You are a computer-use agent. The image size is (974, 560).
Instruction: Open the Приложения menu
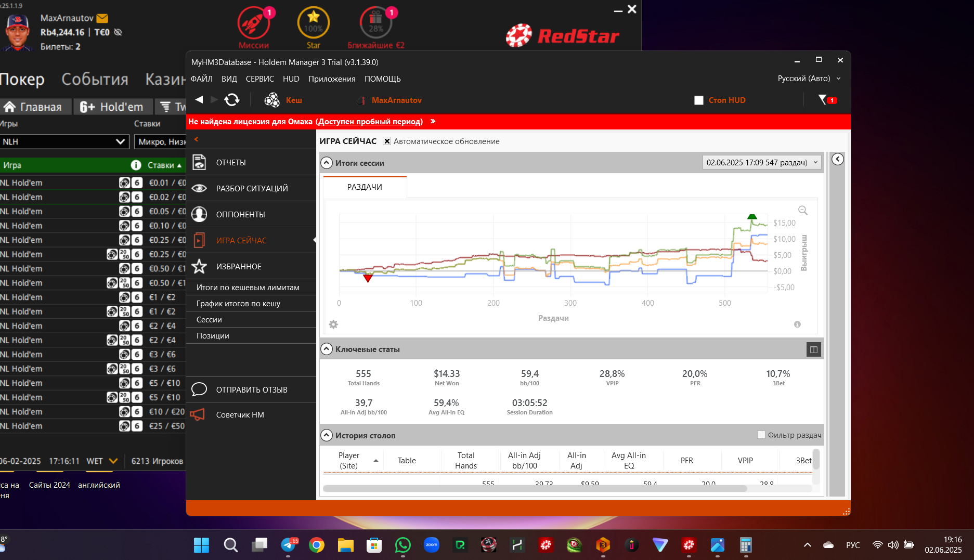332,79
